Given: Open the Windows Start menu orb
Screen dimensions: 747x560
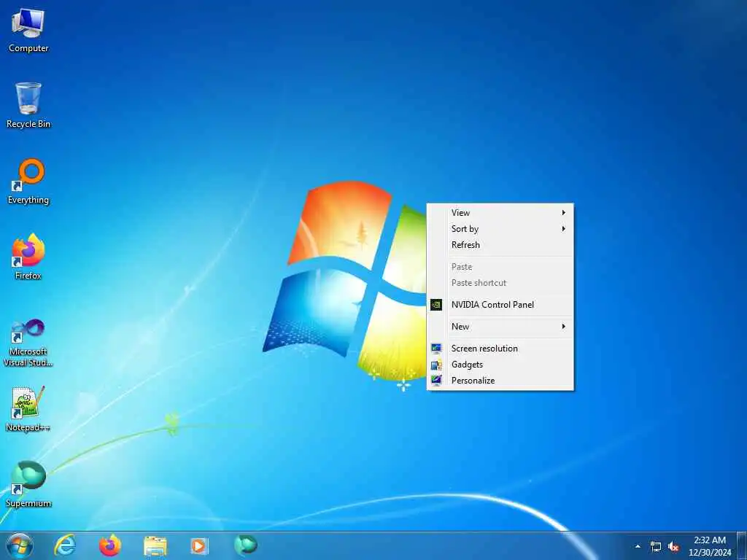Looking at the screenshot, I should coord(20,545).
